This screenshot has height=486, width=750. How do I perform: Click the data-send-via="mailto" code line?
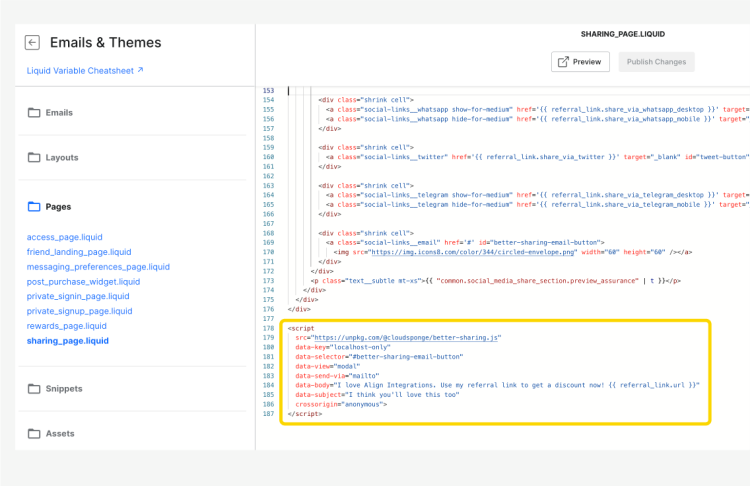(x=337, y=376)
